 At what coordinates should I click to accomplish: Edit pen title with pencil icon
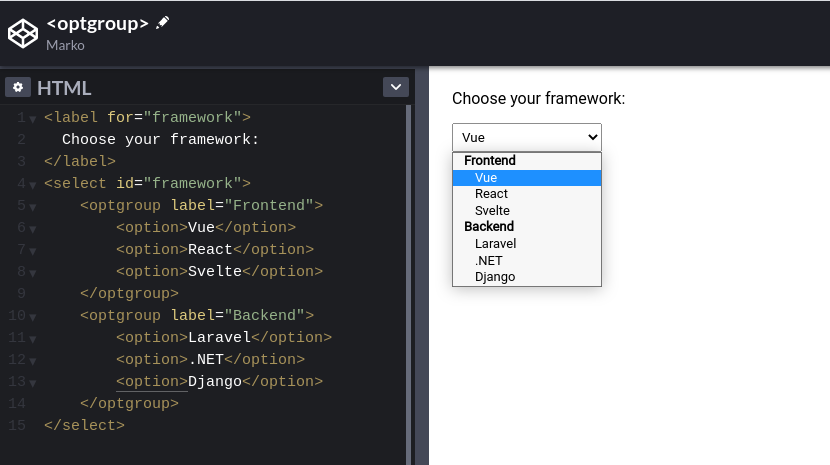coord(163,23)
